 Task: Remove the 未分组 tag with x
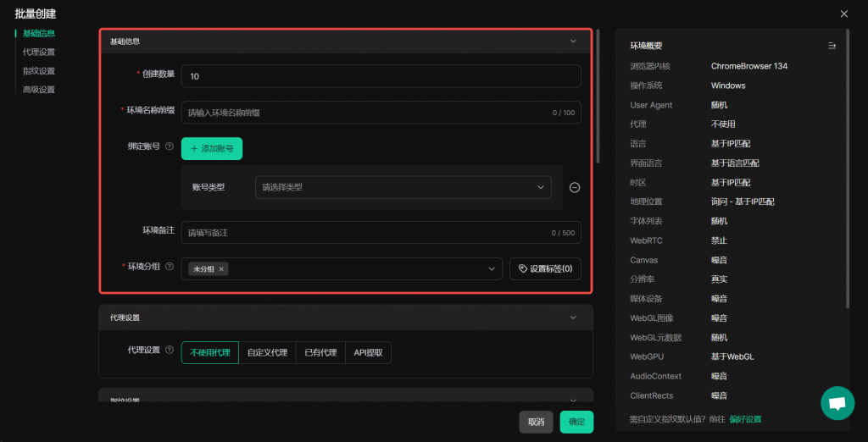[222, 269]
